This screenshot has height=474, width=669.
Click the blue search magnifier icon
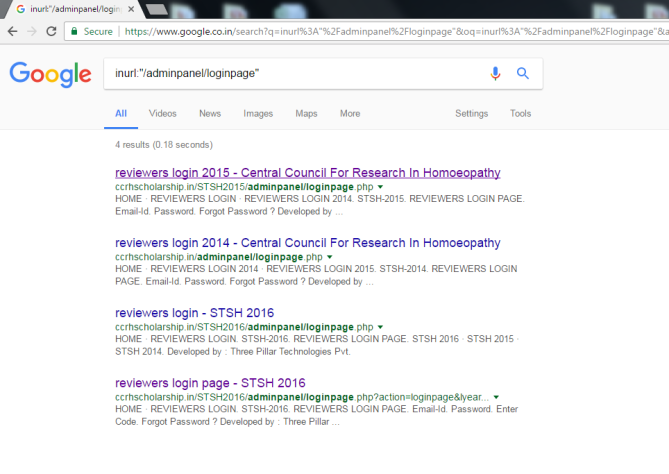click(523, 73)
